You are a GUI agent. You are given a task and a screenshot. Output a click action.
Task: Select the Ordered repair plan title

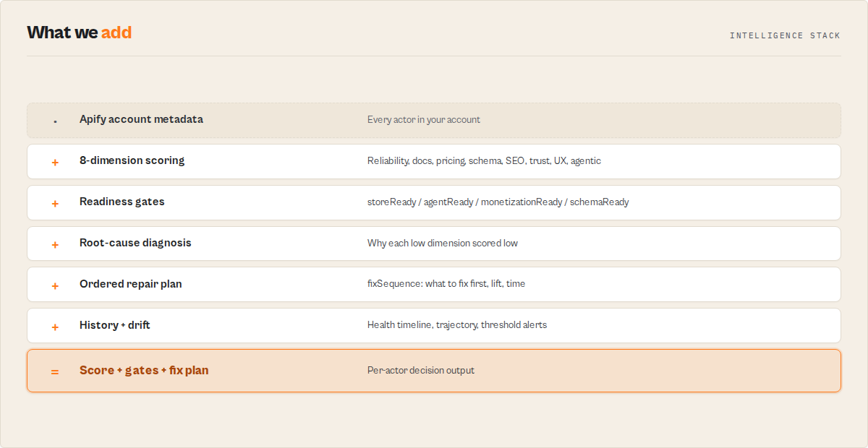[x=131, y=284]
